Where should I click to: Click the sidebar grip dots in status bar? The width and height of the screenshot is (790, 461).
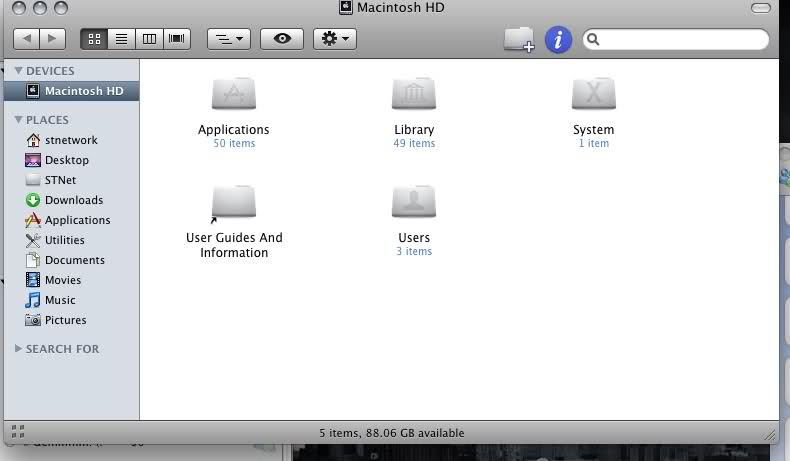pyautogui.click(x=18, y=432)
